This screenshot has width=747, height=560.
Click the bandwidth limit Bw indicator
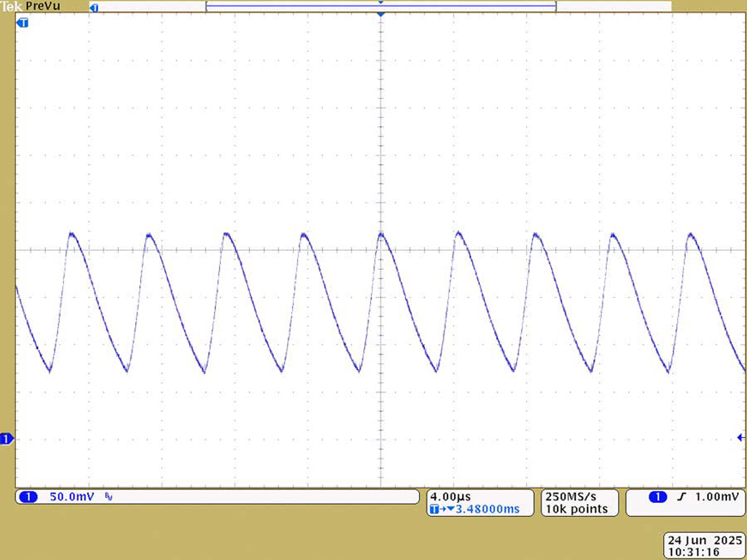(x=109, y=497)
